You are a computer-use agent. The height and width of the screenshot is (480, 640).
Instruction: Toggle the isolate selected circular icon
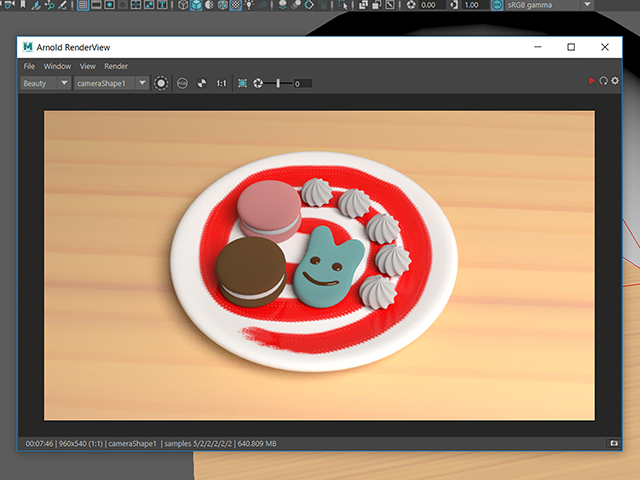[x=161, y=83]
